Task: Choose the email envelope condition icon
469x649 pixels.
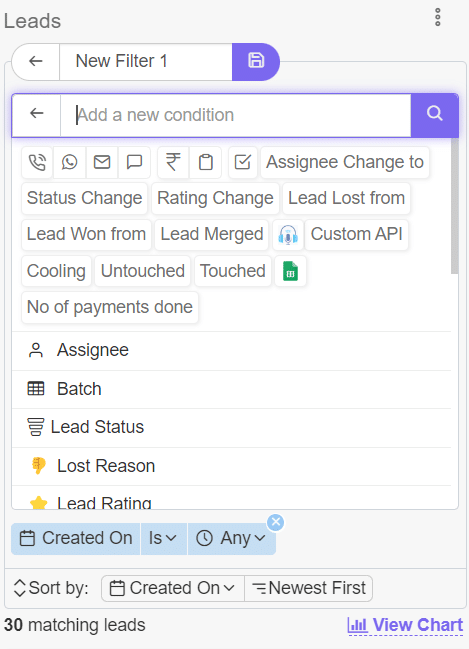Action: pos(102,162)
